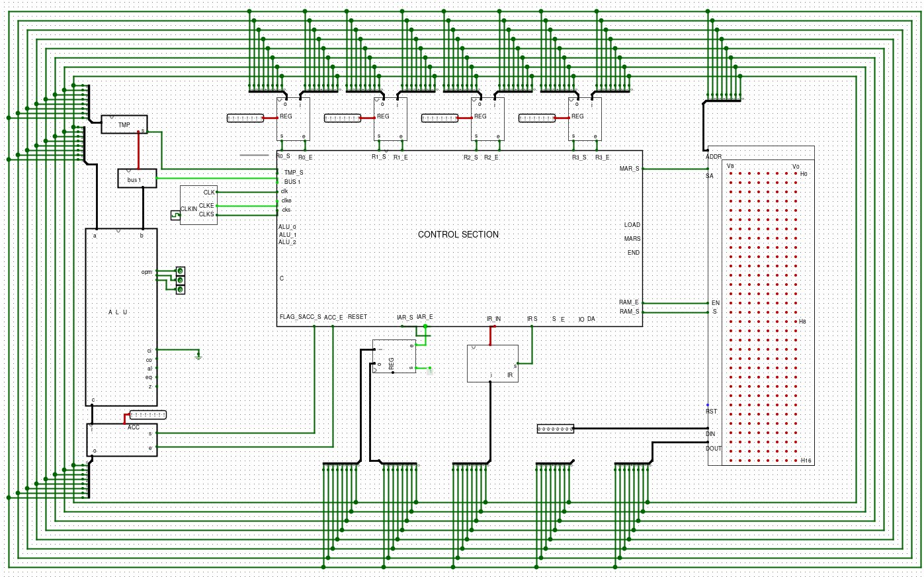Click the IAR_E pin label

click(425, 317)
